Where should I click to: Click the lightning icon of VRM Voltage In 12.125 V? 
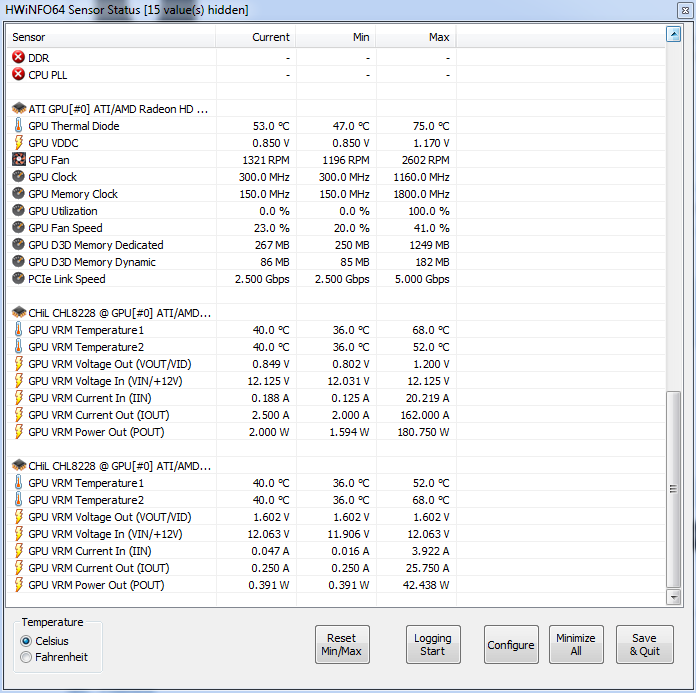(18, 380)
